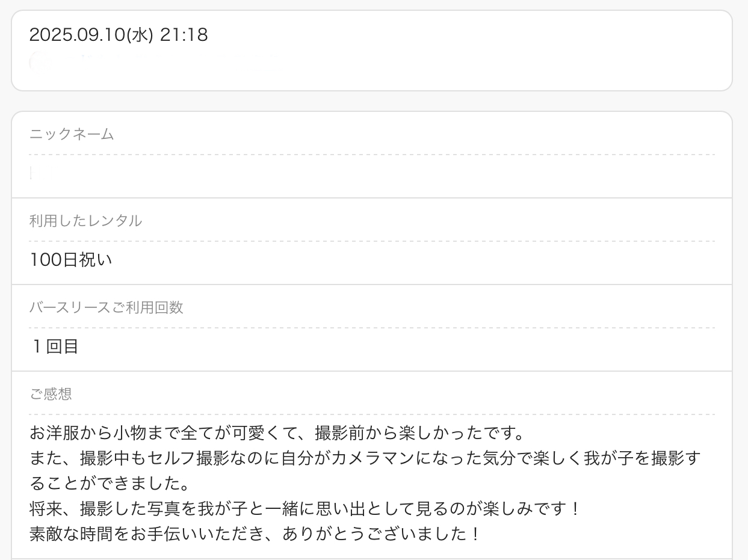Click the review line starting 将来、撮影した写真
748x560 pixels.
coord(304,509)
